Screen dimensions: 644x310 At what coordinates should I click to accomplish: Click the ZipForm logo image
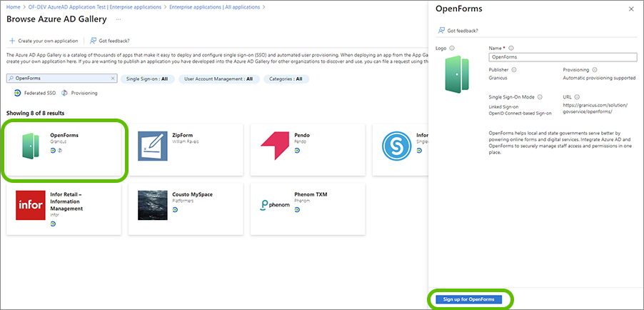coord(153,146)
